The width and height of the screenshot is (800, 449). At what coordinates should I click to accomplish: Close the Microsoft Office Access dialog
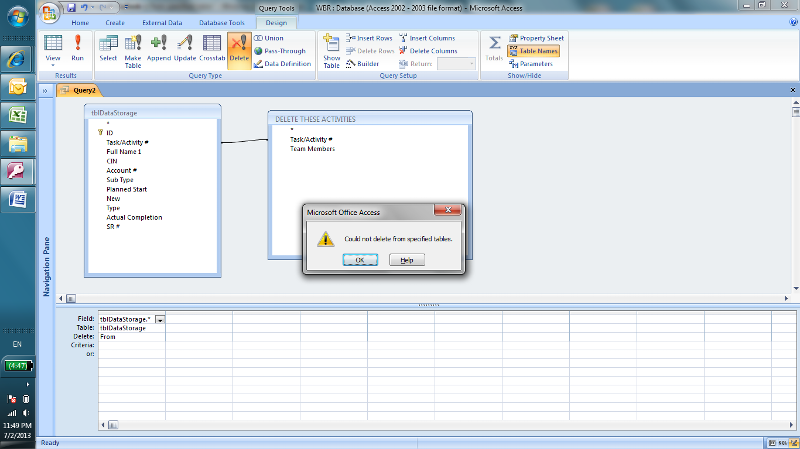click(x=447, y=210)
